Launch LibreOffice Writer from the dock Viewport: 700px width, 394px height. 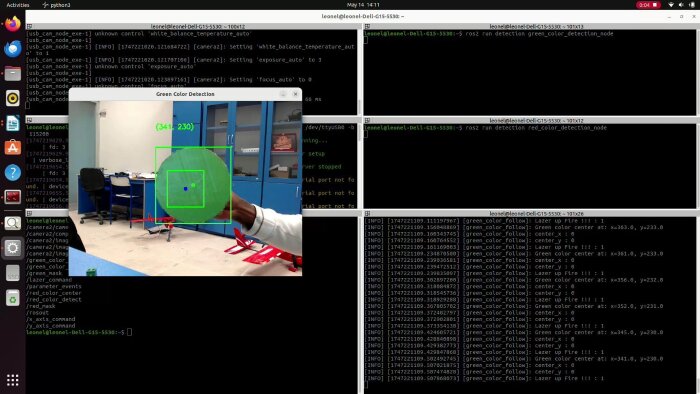pos(12,123)
